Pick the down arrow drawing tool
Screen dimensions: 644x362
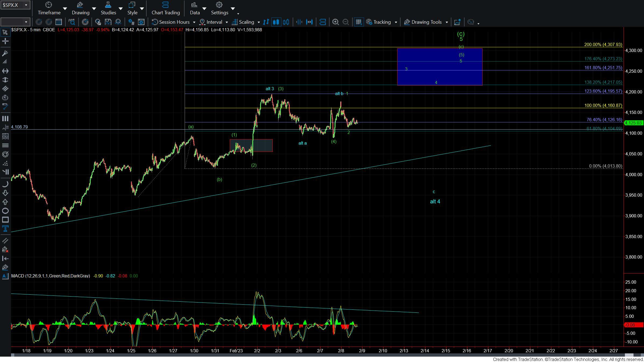point(5,193)
